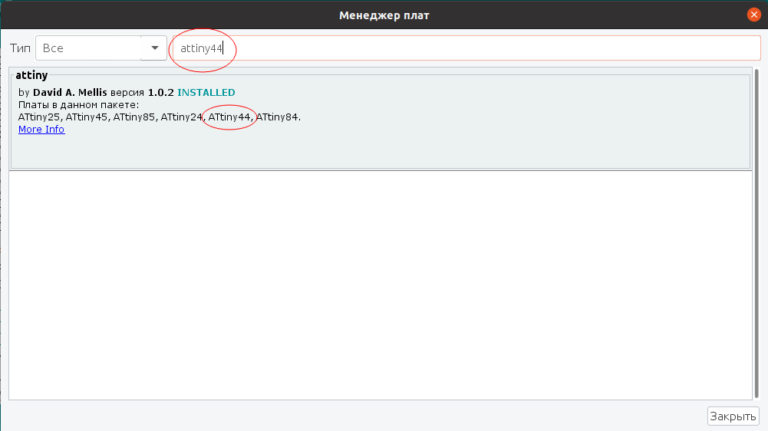Close the Менеджер плат window with the orange X
The height and width of the screenshot is (431, 768).
752,15
